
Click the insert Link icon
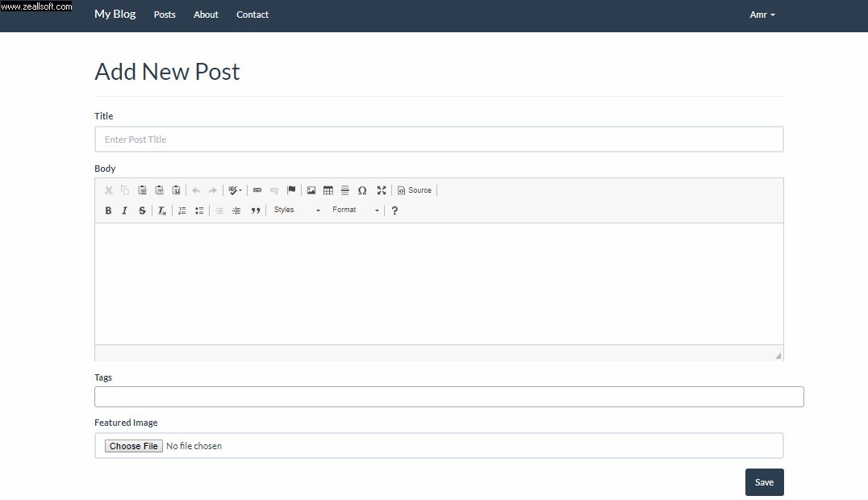257,190
